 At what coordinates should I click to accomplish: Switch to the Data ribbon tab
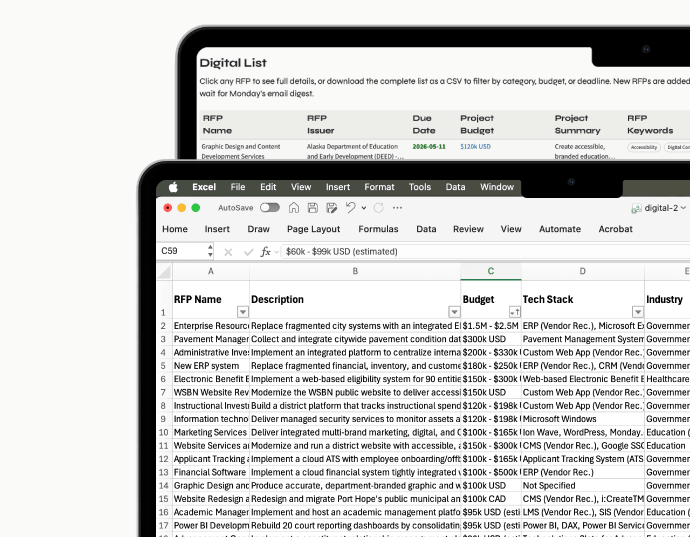tap(426, 229)
